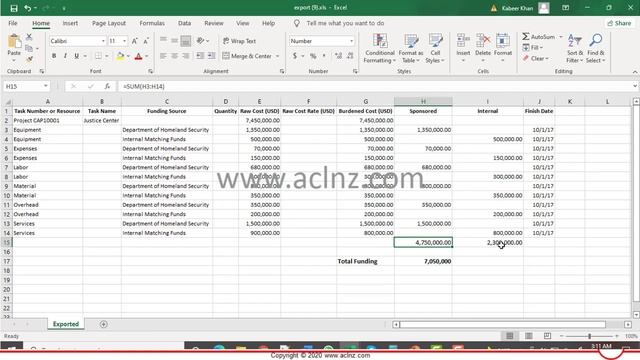This screenshot has height=360, width=640.
Task: Open the Font Color dropdown arrow
Action: coord(147,56)
